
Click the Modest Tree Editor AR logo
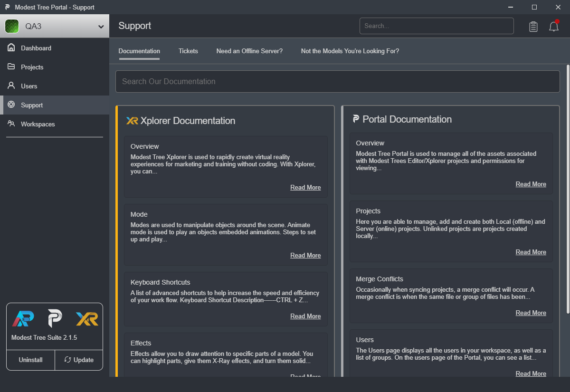coord(23,319)
